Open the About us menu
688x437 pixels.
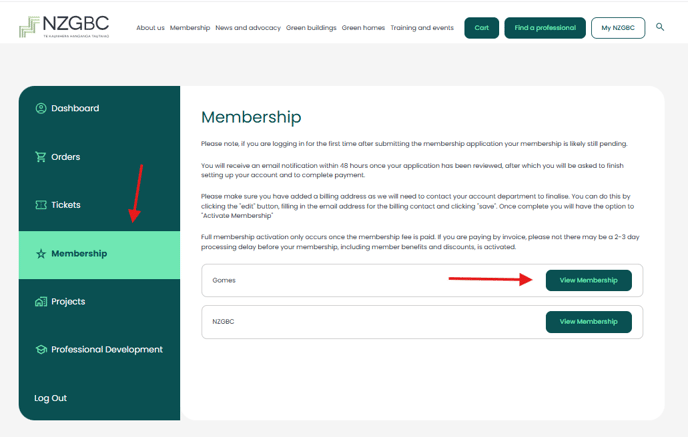pos(150,28)
